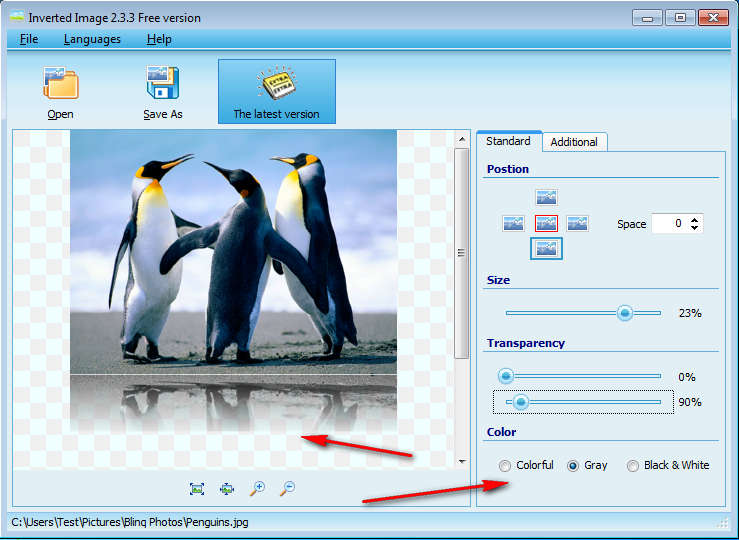This screenshot has width=739, height=540.
Task: Zoom out of the preview
Action: pos(287,489)
